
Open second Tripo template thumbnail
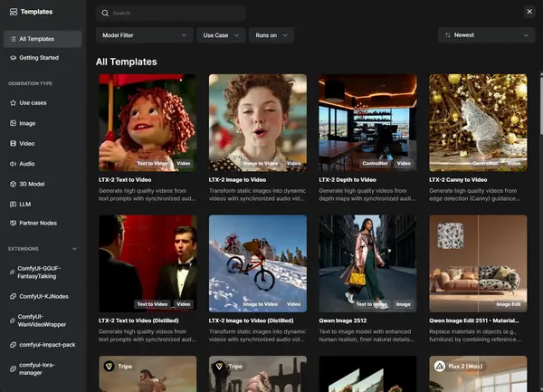pyautogui.click(x=258, y=374)
